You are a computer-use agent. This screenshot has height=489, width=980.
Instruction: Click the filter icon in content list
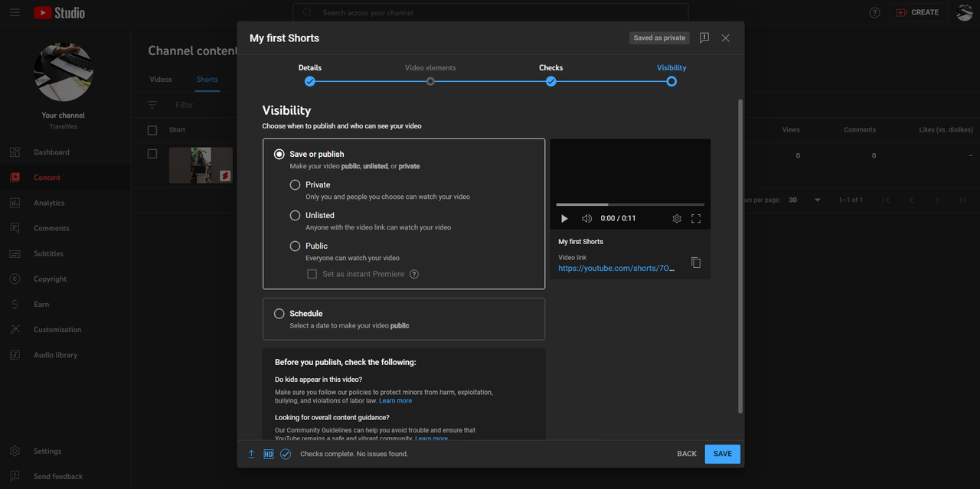coord(152,105)
